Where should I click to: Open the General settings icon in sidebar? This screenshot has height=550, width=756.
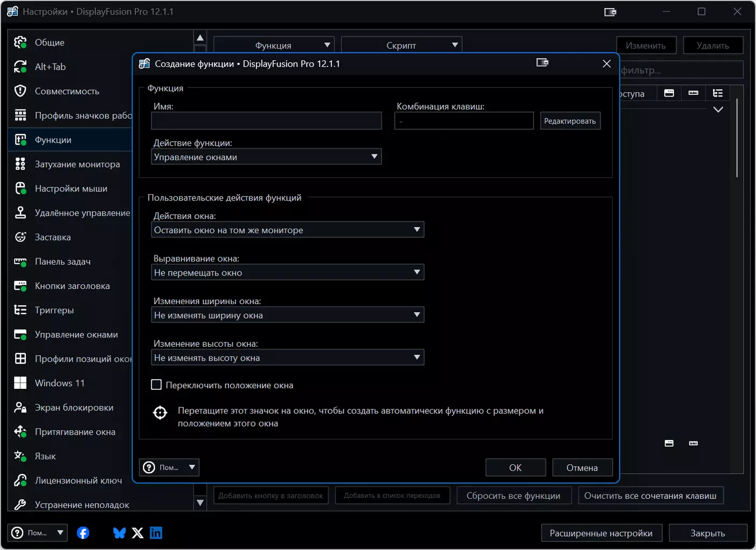pyautogui.click(x=20, y=42)
